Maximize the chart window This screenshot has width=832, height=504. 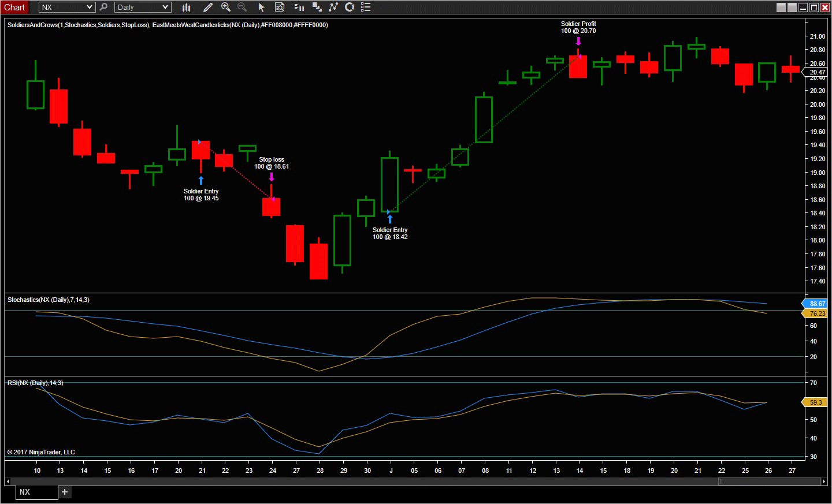tap(814, 7)
